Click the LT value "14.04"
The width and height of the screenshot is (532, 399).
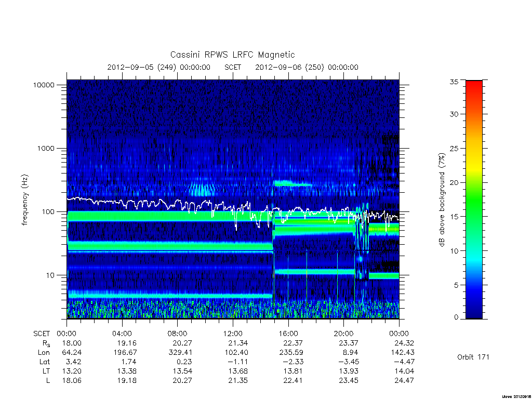click(404, 371)
